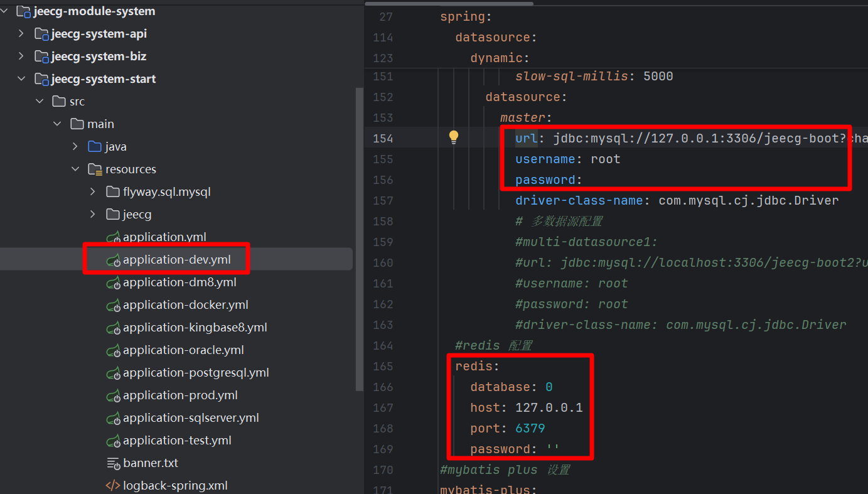Select application.yml in the project tree
Image resolution: width=868 pixels, height=494 pixels.
click(164, 237)
